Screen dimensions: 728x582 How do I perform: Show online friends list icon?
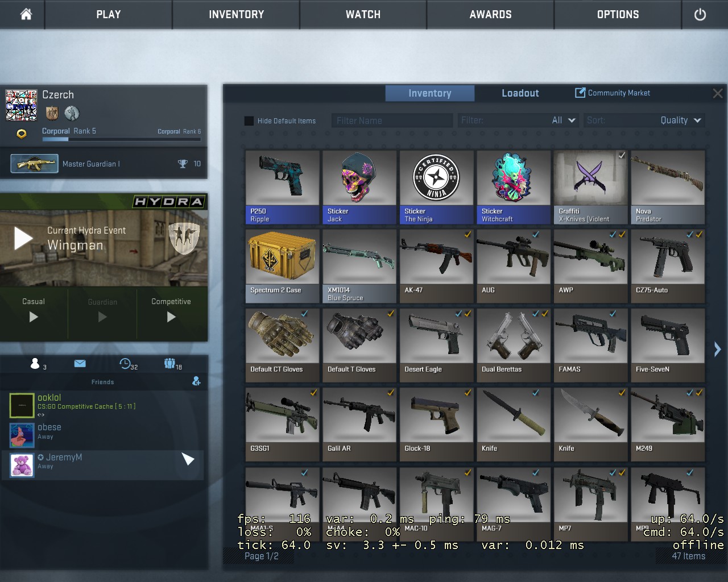pos(35,364)
